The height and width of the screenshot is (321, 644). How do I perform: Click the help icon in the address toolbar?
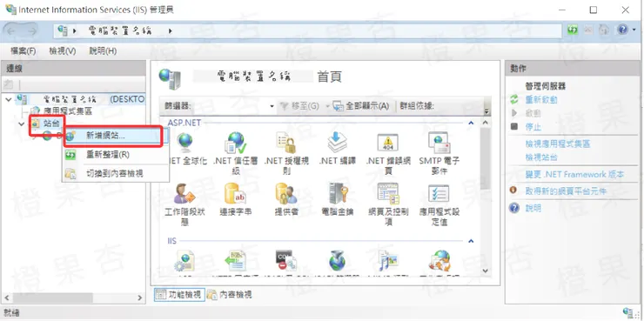[x=622, y=30]
